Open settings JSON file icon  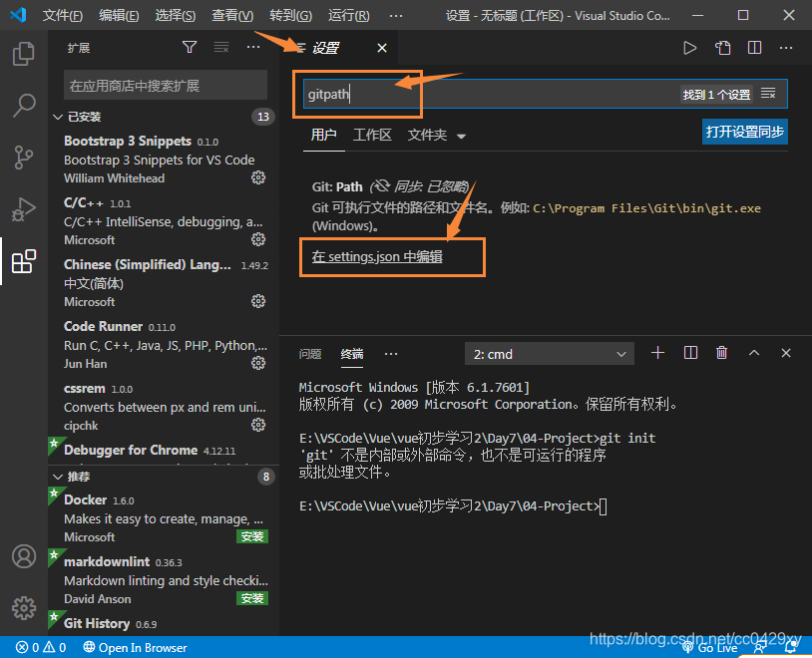(723, 48)
